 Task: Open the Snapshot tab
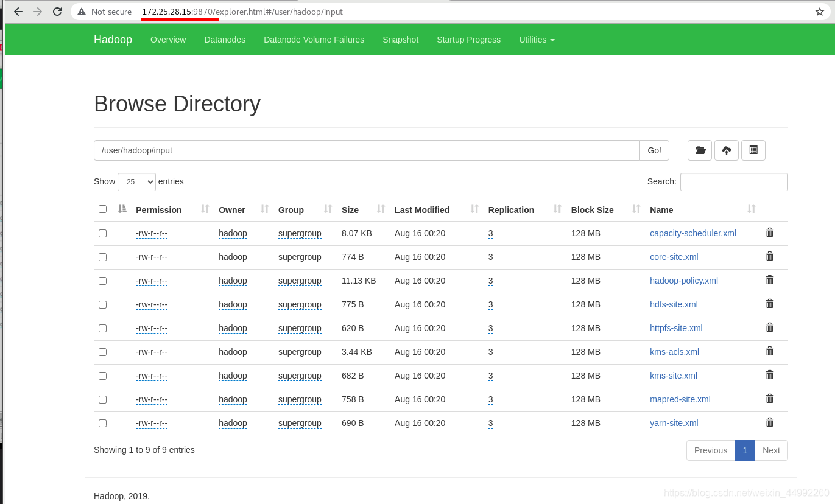(x=400, y=40)
